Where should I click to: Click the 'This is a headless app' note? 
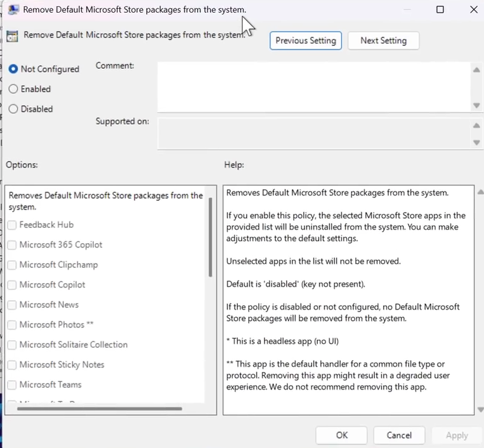(x=282, y=341)
